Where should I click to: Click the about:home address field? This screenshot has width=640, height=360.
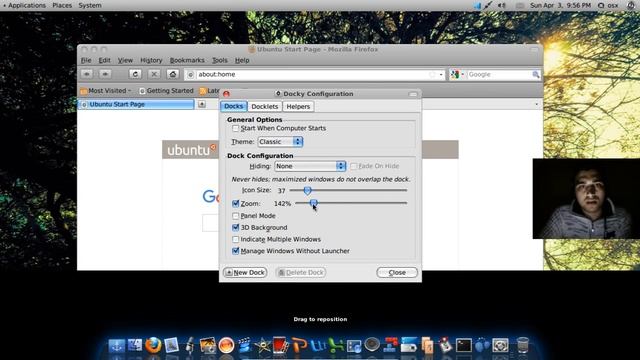tap(314, 74)
